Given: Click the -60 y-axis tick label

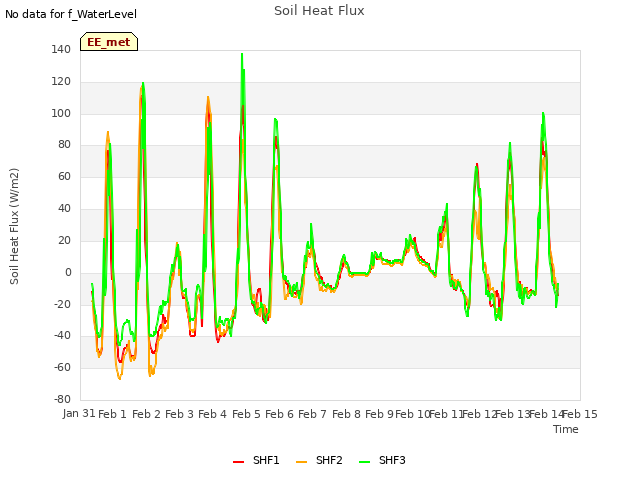Looking at the screenshot, I should point(62,368).
